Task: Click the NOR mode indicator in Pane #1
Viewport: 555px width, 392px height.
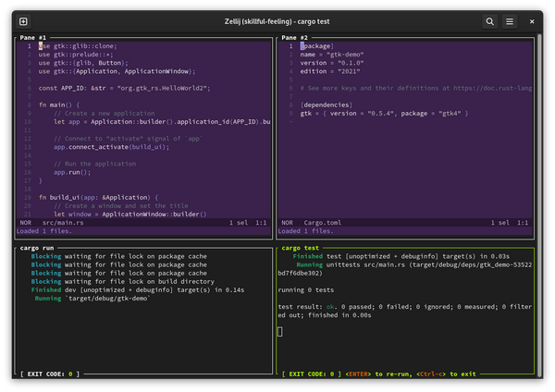Action: coord(26,223)
